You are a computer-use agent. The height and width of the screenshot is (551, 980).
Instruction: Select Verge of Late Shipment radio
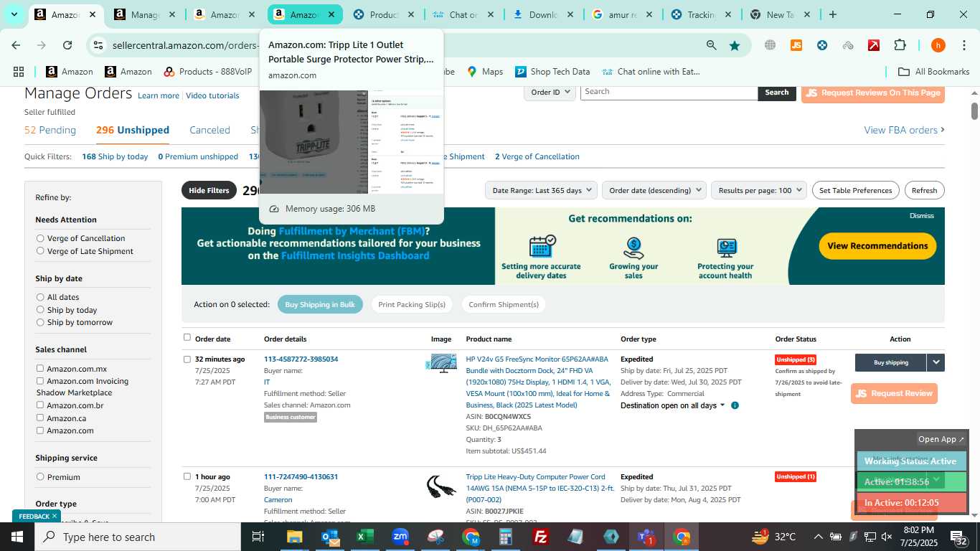[x=40, y=251]
